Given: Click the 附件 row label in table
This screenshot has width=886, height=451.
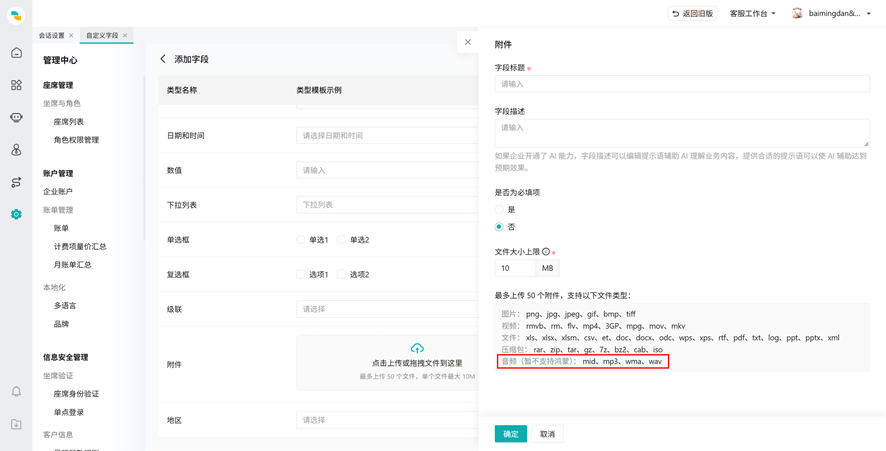Looking at the screenshot, I should [174, 365].
